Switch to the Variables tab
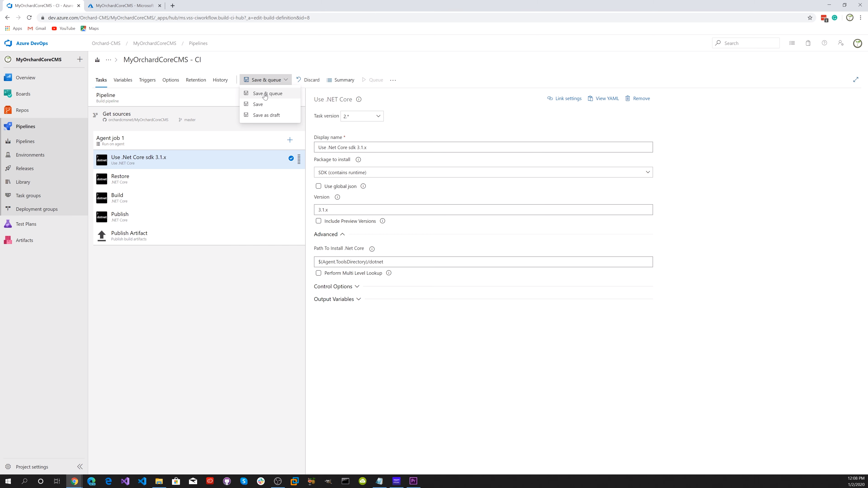The width and height of the screenshot is (868, 488). click(x=123, y=80)
